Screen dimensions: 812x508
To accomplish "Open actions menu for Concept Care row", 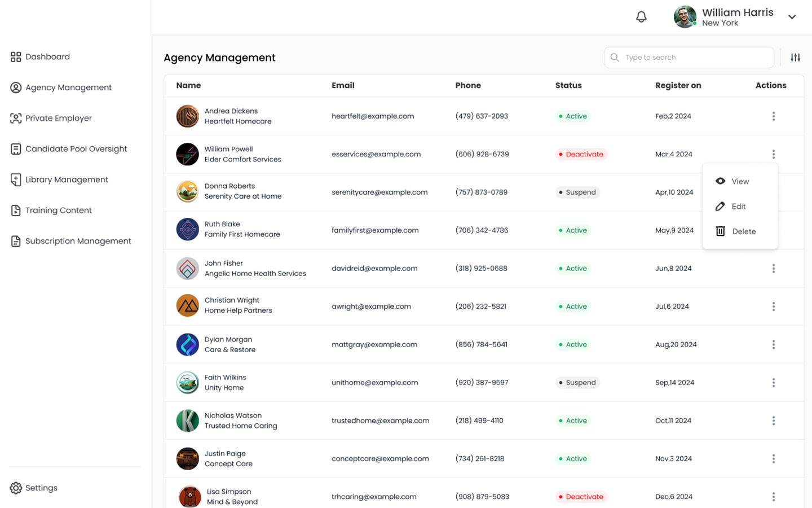I will pyautogui.click(x=774, y=459).
